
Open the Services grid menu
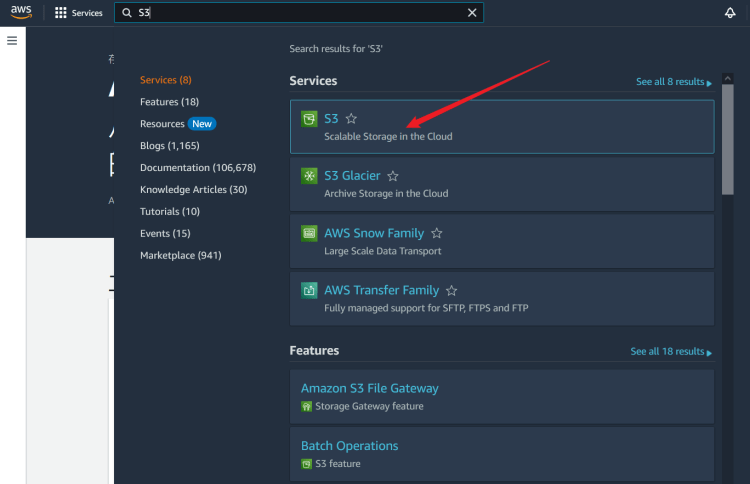[x=78, y=13]
